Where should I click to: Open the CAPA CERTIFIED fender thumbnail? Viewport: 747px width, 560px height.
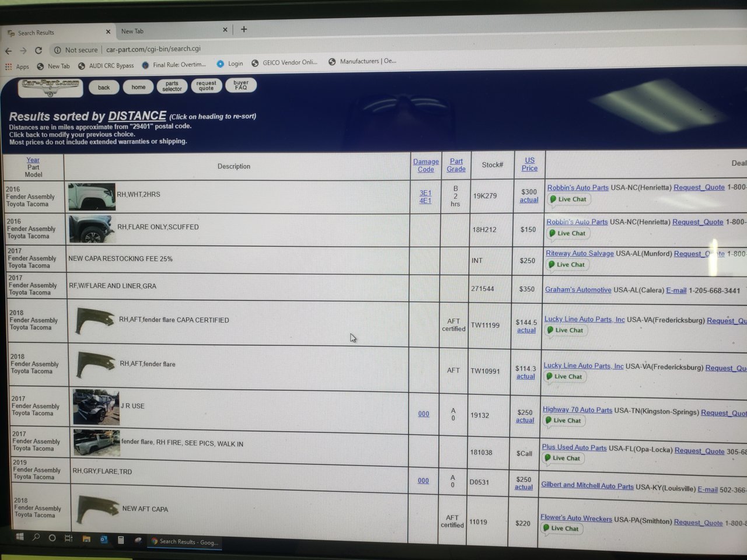point(95,322)
